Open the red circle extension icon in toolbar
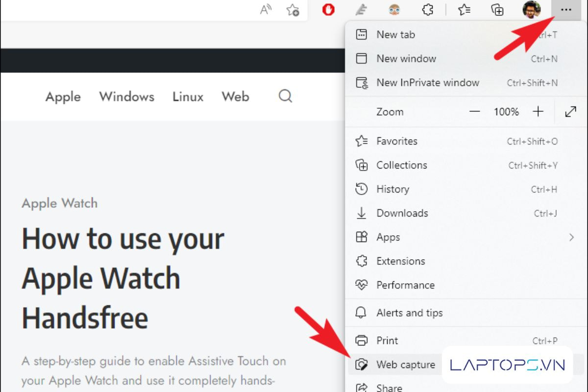The height and width of the screenshot is (392, 588). point(328,10)
